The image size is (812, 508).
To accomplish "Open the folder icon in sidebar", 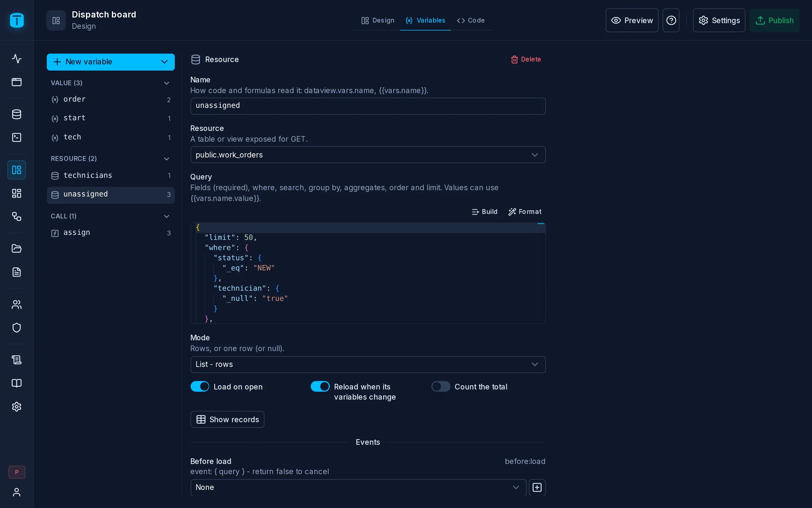I will point(16,249).
